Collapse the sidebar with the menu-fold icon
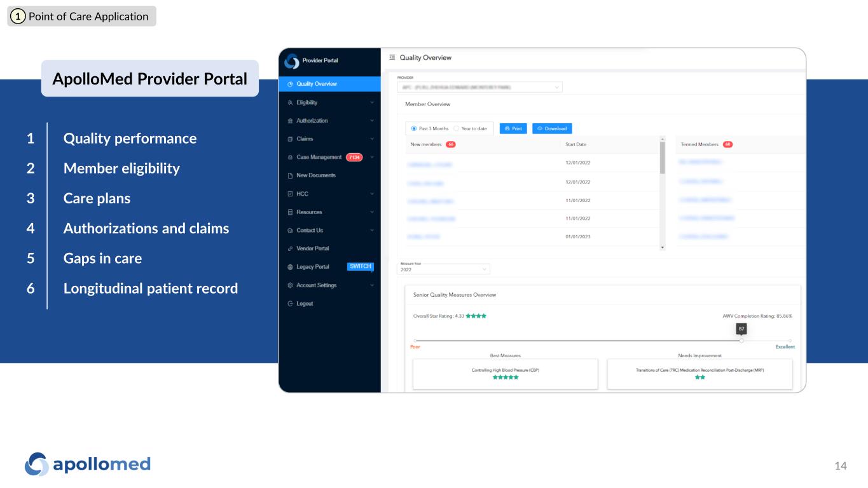The width and height of the screenshot is (868, 488). [392, 58]
